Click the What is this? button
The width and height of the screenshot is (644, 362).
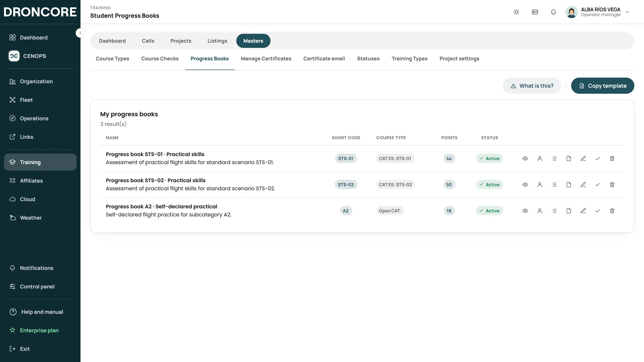pos(532,86)
